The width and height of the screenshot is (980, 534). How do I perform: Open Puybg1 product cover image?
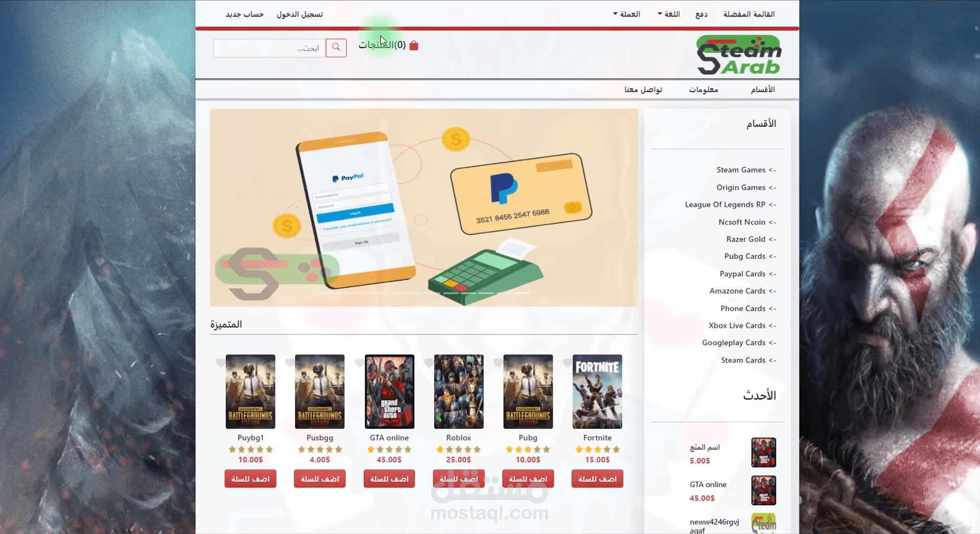250,392
